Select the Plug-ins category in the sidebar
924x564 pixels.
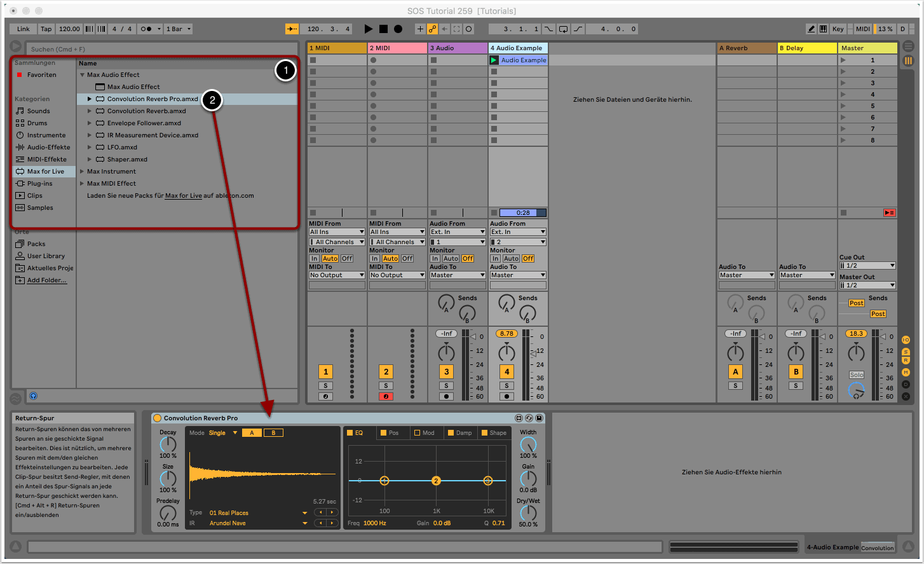click(x=39, y=183)
